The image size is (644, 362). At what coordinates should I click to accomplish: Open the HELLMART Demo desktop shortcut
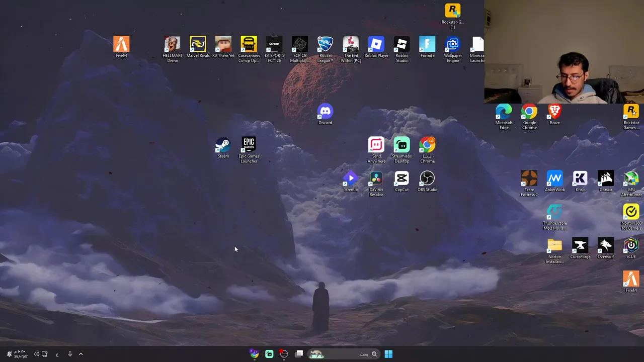[x=172, y=49]
